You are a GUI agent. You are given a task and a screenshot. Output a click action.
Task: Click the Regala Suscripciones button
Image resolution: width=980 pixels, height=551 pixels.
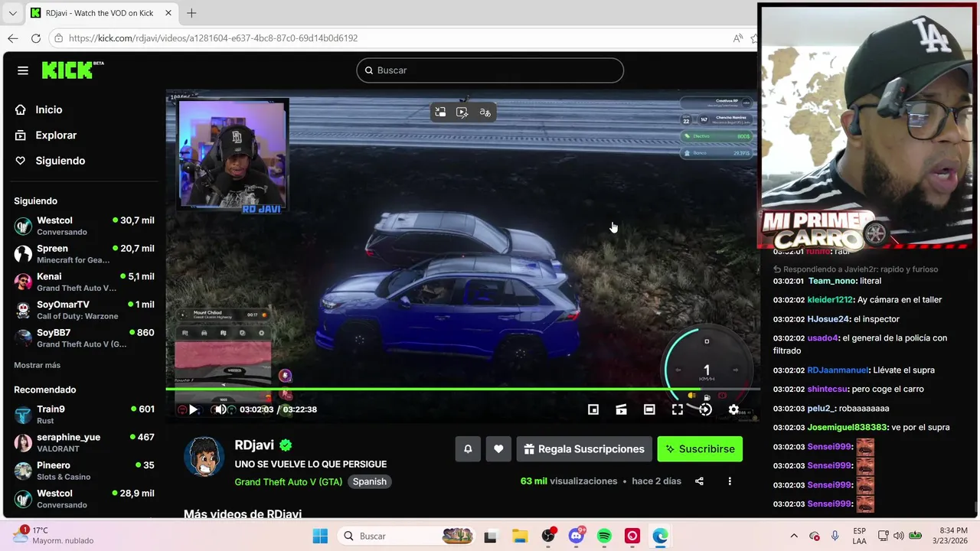pos(585,449)
